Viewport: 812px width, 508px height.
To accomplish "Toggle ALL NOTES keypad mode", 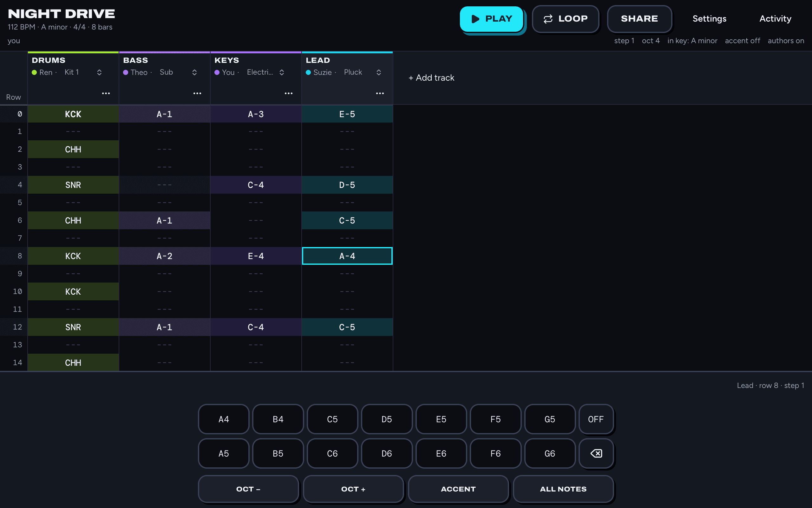I will 563,489.
